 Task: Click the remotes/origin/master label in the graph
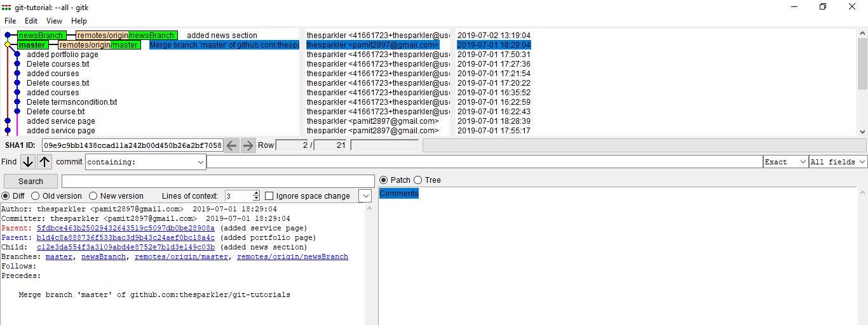[x=99, y=45]
